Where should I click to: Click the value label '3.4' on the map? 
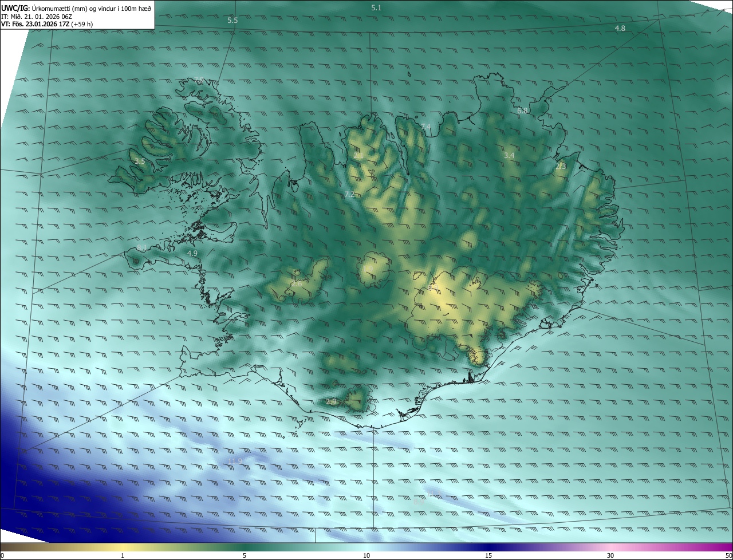[x=509, y=155]
